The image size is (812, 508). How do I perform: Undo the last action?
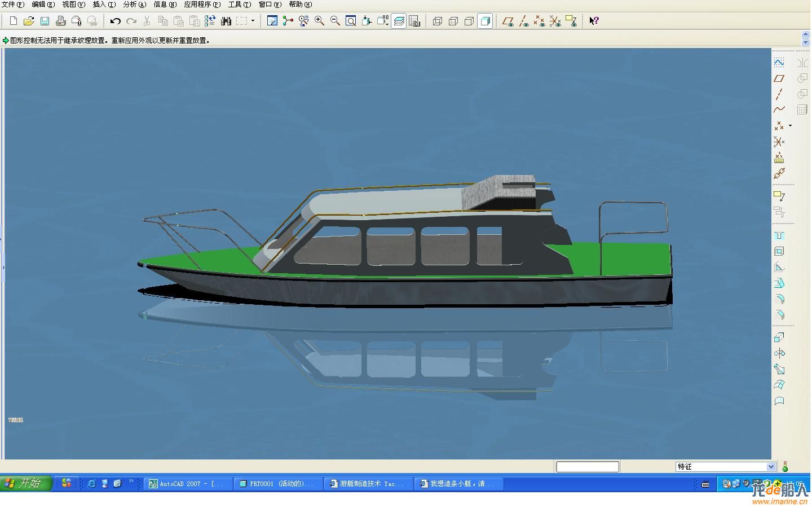(x=115, y=21)
